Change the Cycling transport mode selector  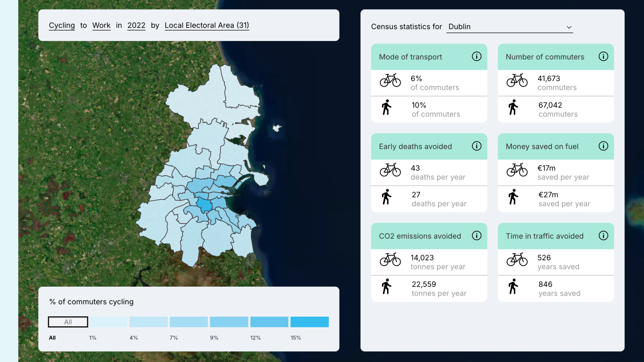coord(62,25)
